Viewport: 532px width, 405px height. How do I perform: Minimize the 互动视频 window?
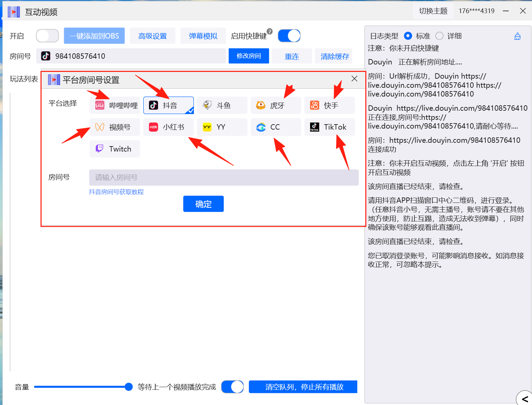click(506, 11)
